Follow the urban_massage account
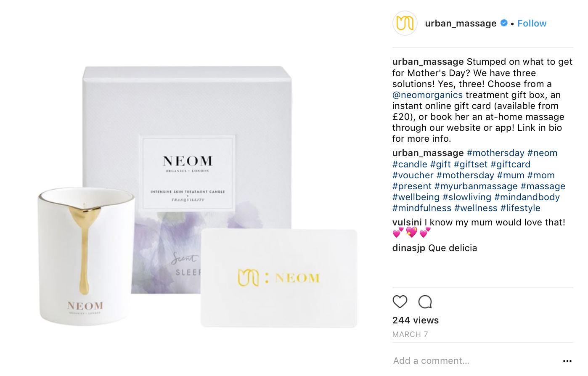The width and height of the screenshot is (588, 376). pyautogui.click(x=532, y=24)
